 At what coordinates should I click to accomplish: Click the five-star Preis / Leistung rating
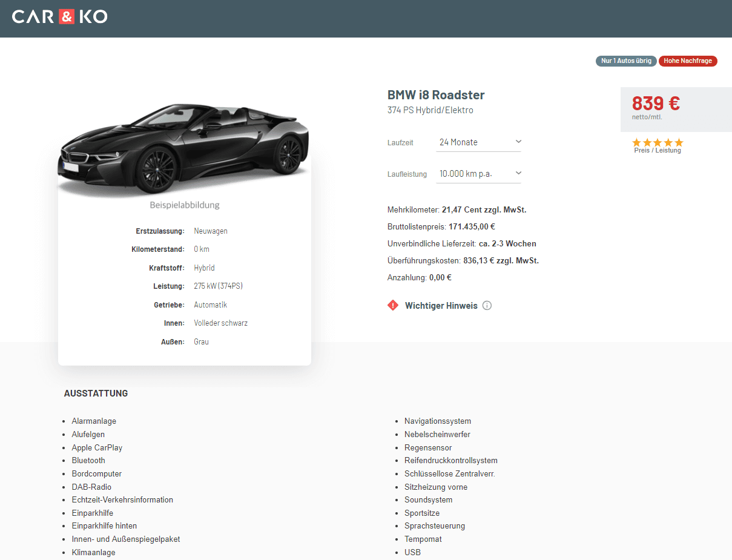(x=658, y=146)
